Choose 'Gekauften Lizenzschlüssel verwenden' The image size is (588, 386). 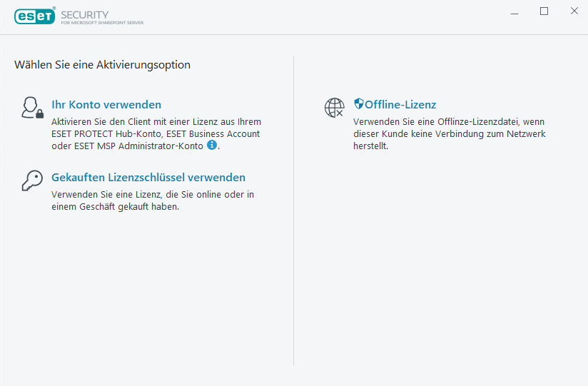tap(148, 178)
